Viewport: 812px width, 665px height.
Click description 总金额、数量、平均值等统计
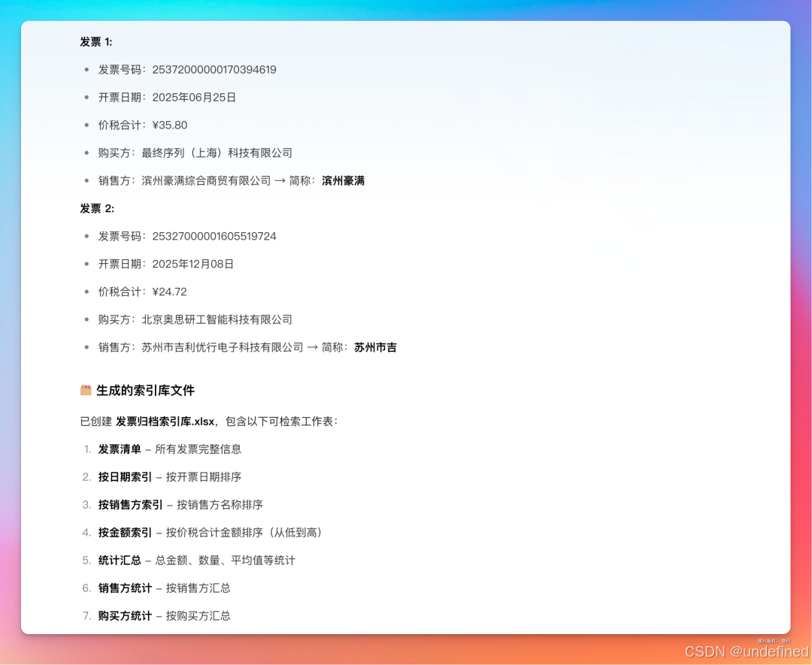tap(226, 561)
